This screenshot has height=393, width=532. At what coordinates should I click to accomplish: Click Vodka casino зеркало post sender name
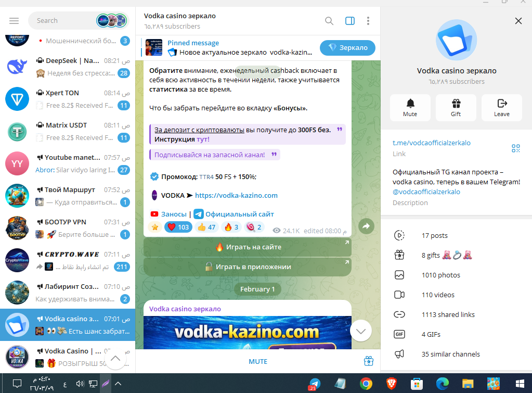pos(185,309)
